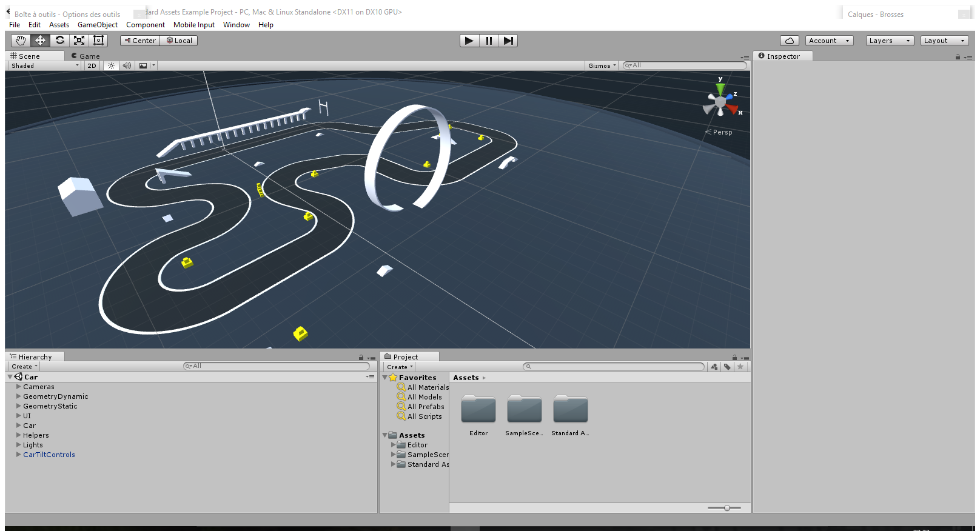Toggle 2D scene view mode
This screenshot has height=531, width=980.
pos(92,65)
